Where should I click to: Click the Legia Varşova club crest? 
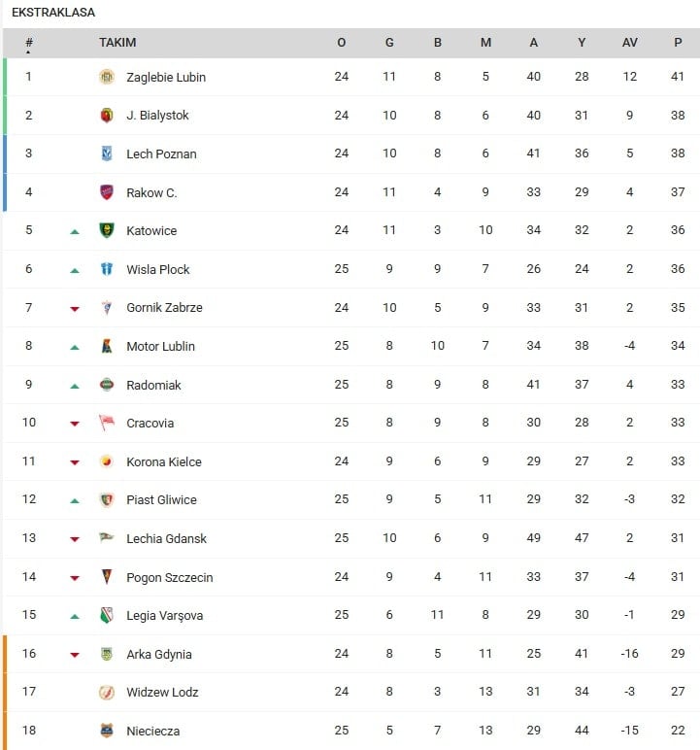pos(107,615)
